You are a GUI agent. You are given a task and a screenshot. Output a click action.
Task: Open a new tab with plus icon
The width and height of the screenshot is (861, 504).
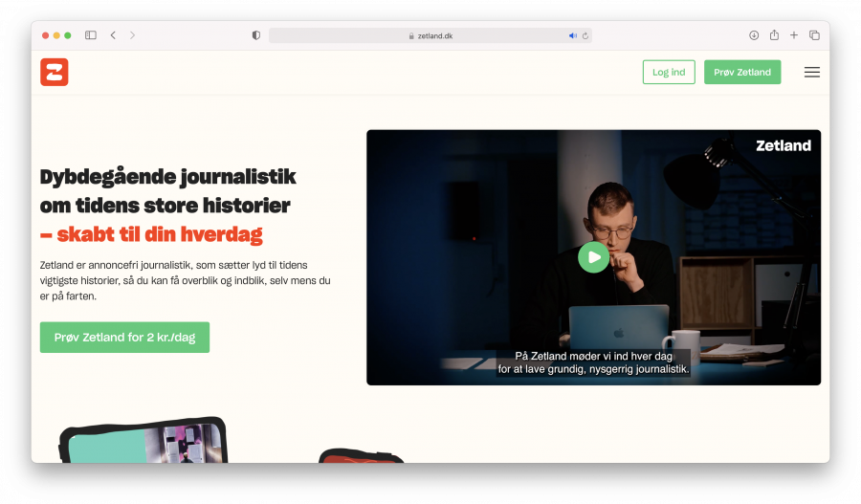794,35
